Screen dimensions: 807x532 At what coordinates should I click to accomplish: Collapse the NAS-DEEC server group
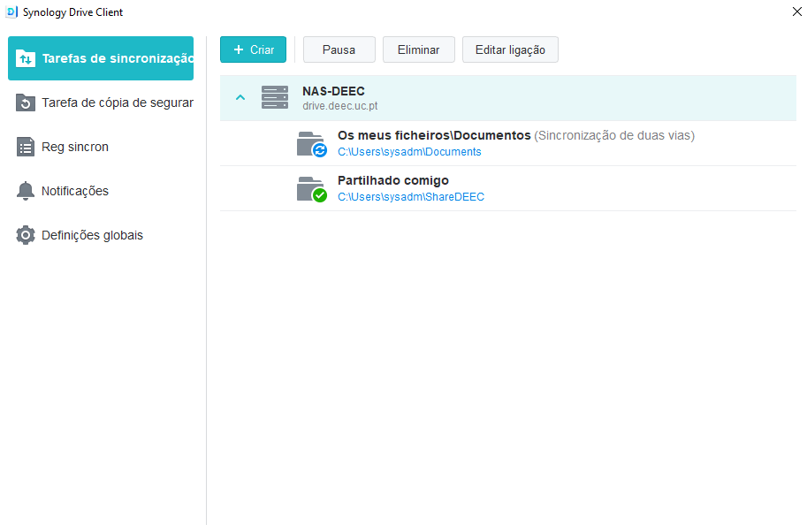point(240,97)
